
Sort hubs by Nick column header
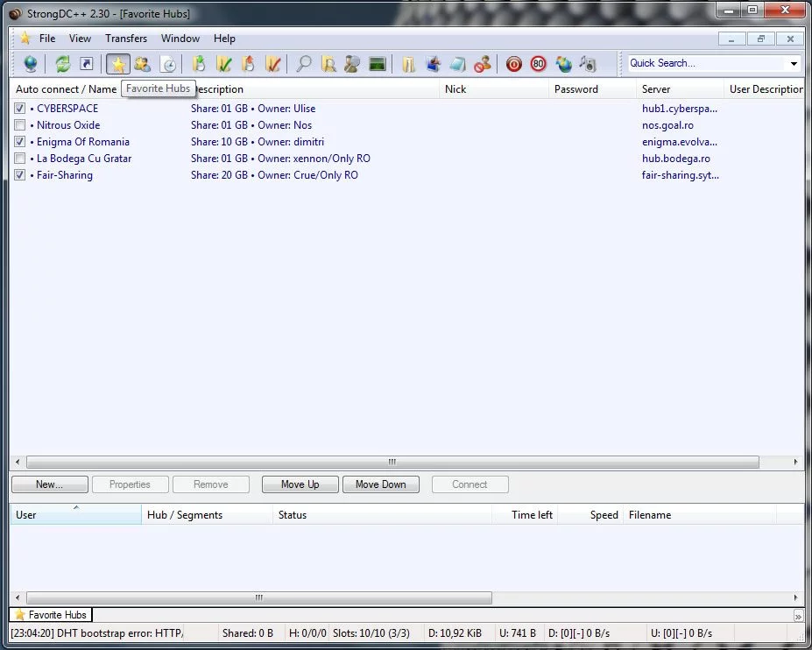(494, 89)
